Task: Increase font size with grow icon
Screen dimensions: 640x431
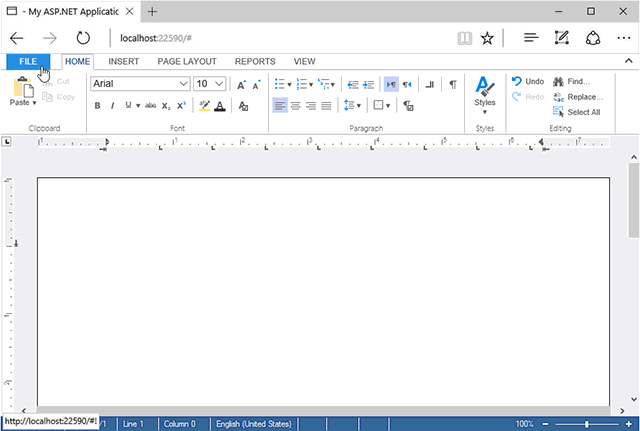Action: point(241,84)
